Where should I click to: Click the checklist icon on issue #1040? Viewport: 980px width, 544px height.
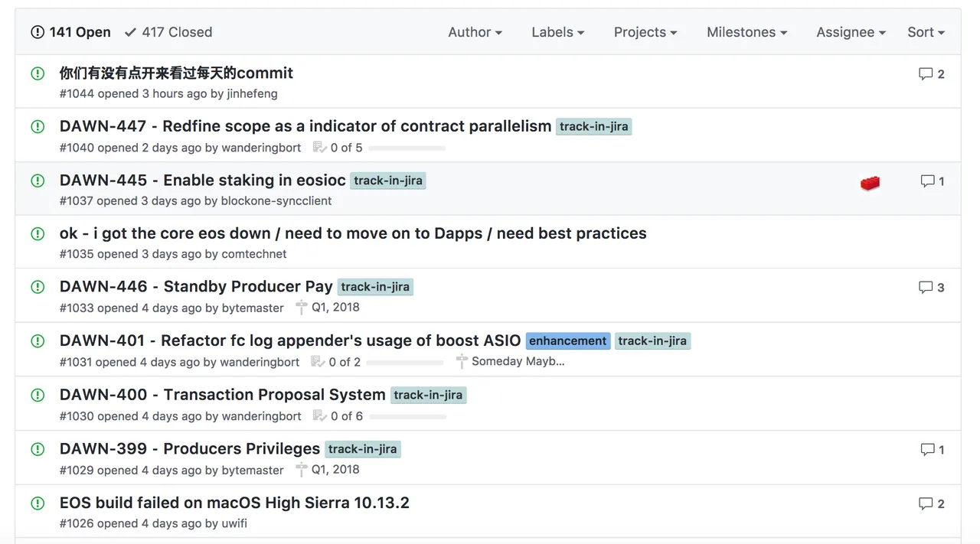319,148
